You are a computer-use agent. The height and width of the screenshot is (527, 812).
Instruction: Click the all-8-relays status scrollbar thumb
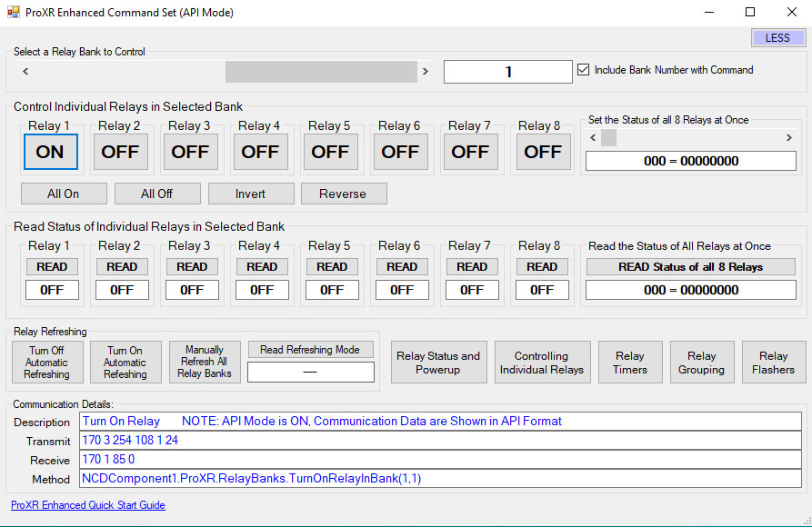(608, 138)
